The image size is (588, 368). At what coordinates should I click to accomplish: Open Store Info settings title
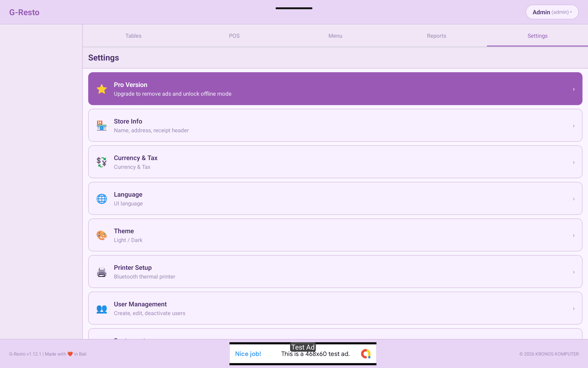pos(128,121)
